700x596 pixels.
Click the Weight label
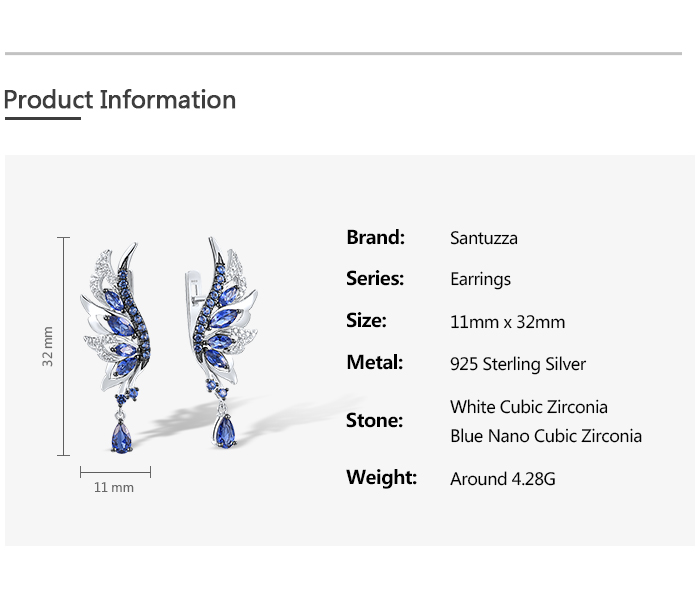pyautogui.click(x=382, y=478)
